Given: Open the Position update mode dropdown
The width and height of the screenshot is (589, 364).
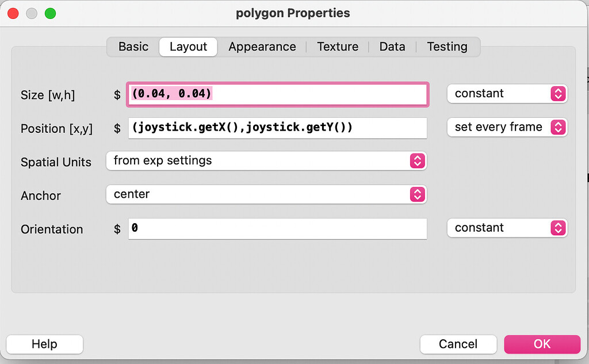Looking at the screenshot, I should coord(507,127).
